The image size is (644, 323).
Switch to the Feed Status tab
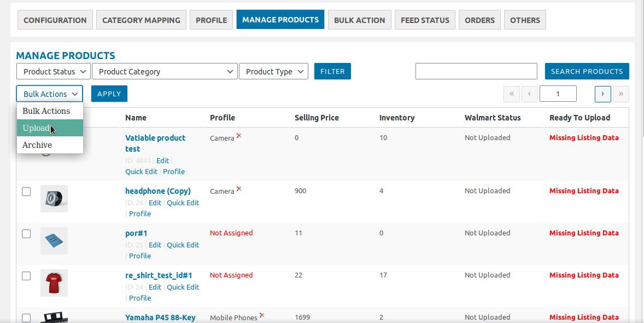425,20
